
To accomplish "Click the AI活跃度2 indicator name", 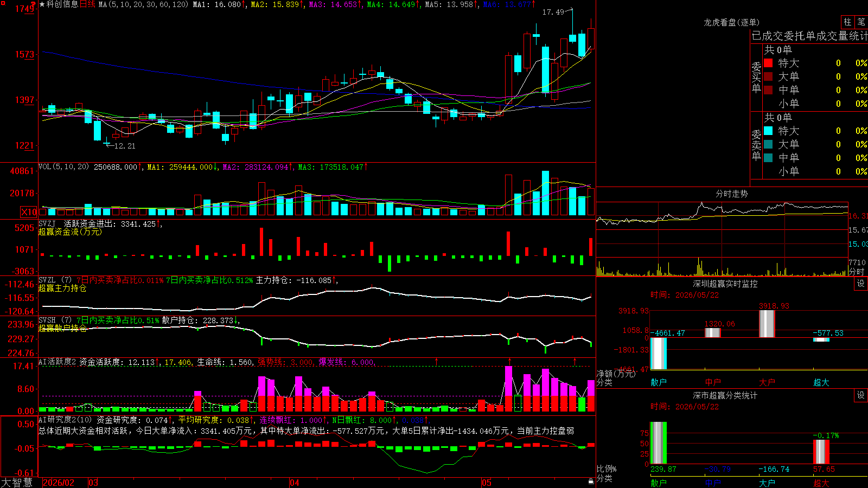I will [x=58, y=362].
